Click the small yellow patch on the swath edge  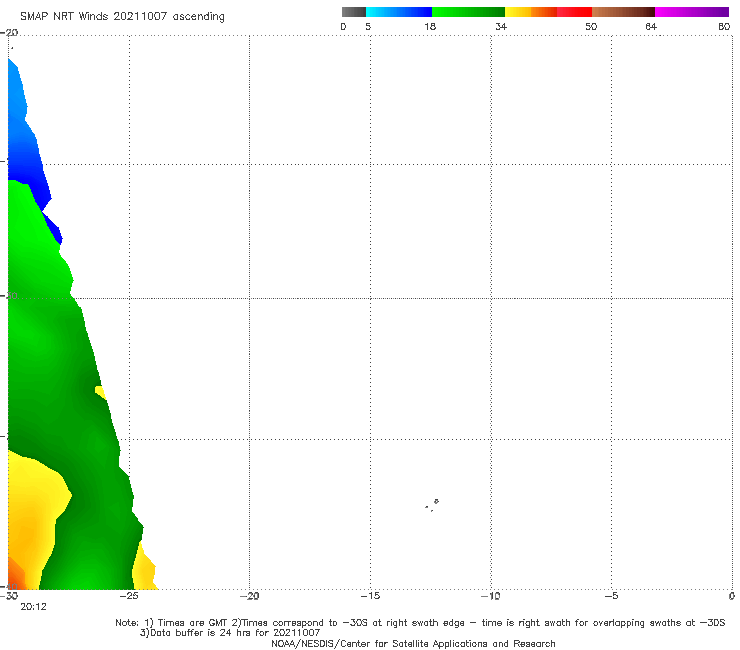pyautogui.click(x=100, y=392)
